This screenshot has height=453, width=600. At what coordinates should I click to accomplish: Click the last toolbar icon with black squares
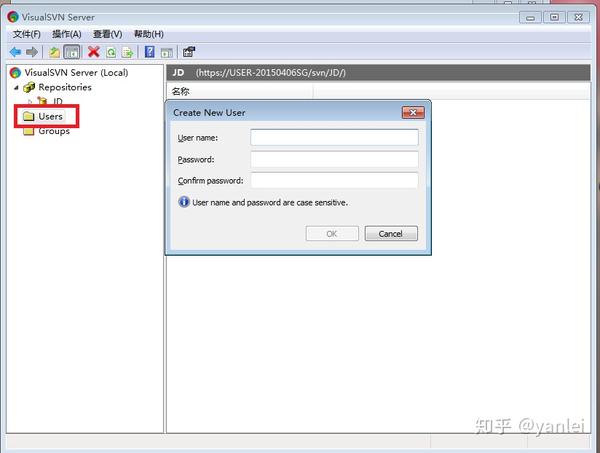click(189, 52)
